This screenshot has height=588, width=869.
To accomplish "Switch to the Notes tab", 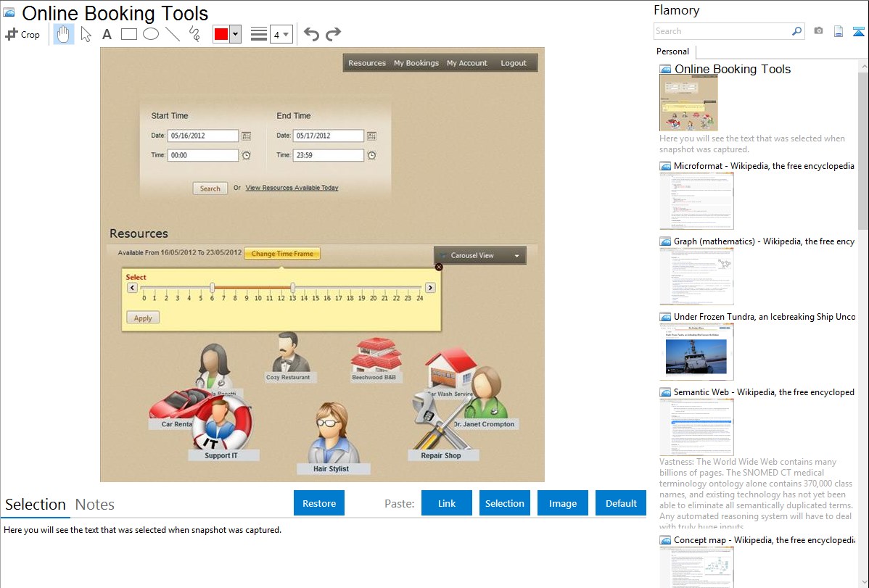I will [95, 505].
